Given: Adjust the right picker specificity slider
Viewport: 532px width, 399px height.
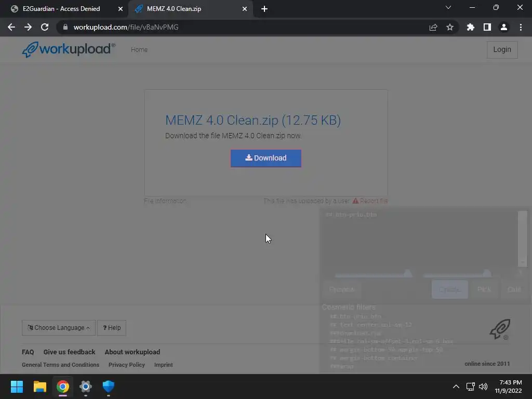Looking at the screenshot, I should coord(487,273).
